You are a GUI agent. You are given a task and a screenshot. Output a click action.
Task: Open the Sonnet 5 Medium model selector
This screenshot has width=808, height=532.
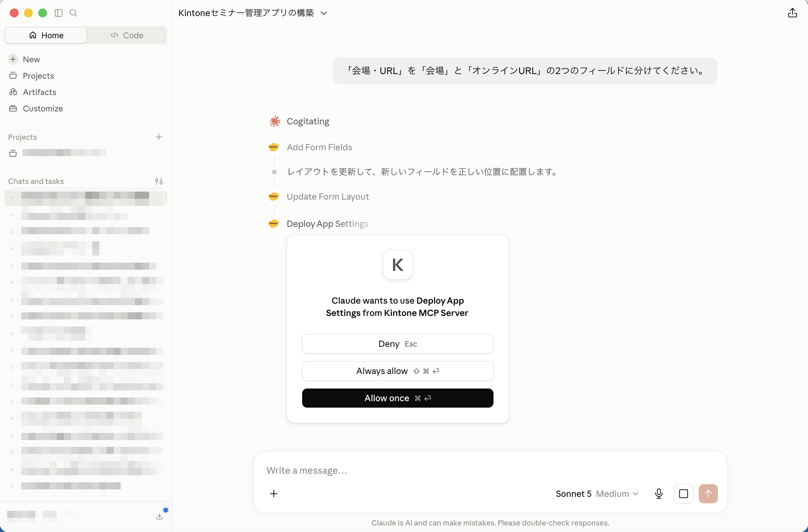tap(597, 494)
